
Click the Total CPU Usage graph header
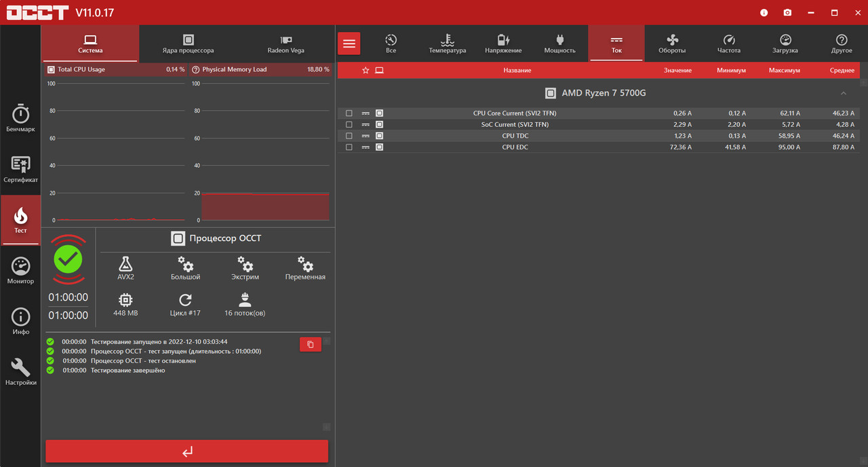[115, 69]
